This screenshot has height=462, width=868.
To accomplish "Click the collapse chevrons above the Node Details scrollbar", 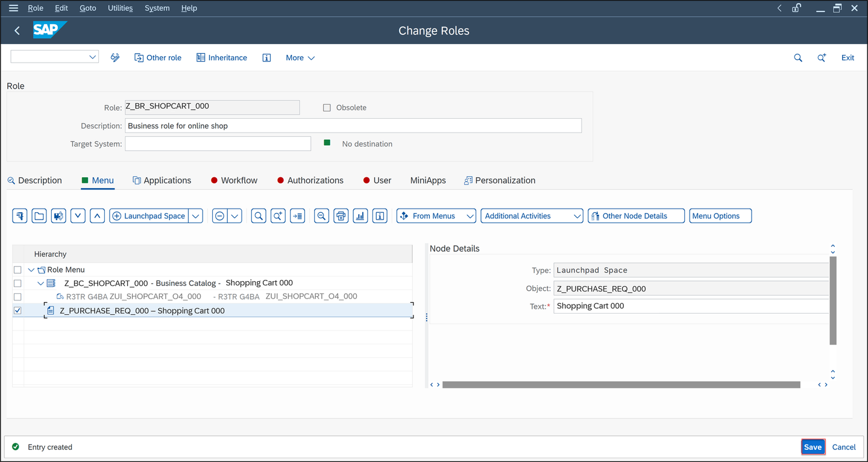I will click(833, 248).
